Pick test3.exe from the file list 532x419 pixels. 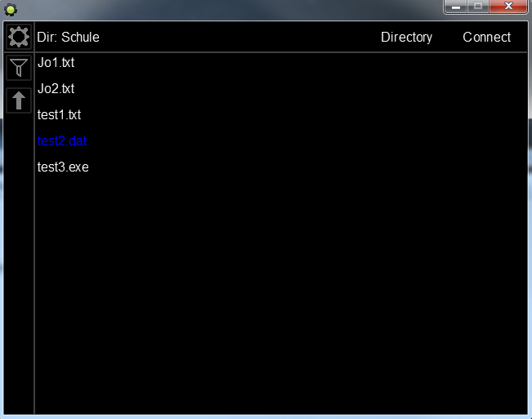[63, 167]
